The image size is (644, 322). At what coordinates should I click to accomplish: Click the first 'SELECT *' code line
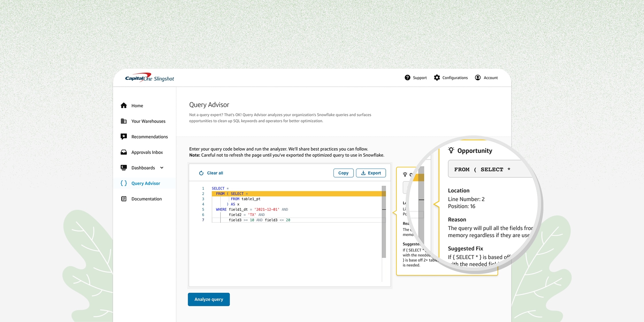point(220,189)
